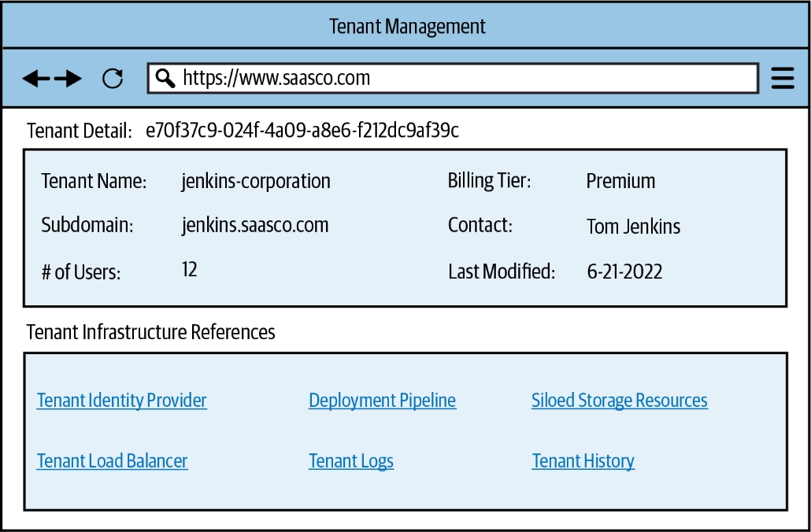
Task: Click the jenkins-corporation tenant name value
Action: 256,181
